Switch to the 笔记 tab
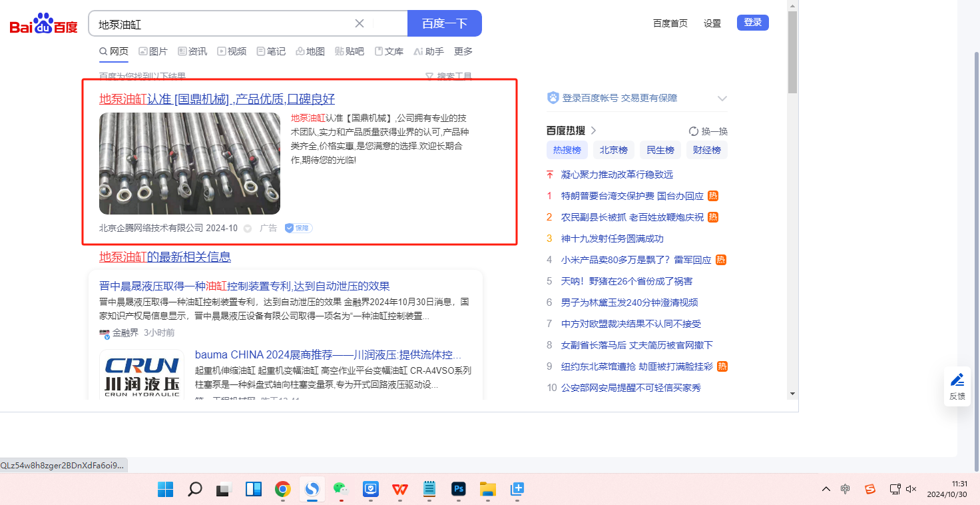 click(x=271, y=51)
